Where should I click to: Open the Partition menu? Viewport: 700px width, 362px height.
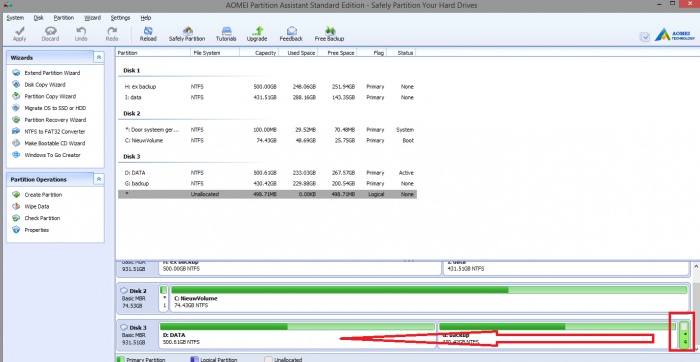[64, 18]
